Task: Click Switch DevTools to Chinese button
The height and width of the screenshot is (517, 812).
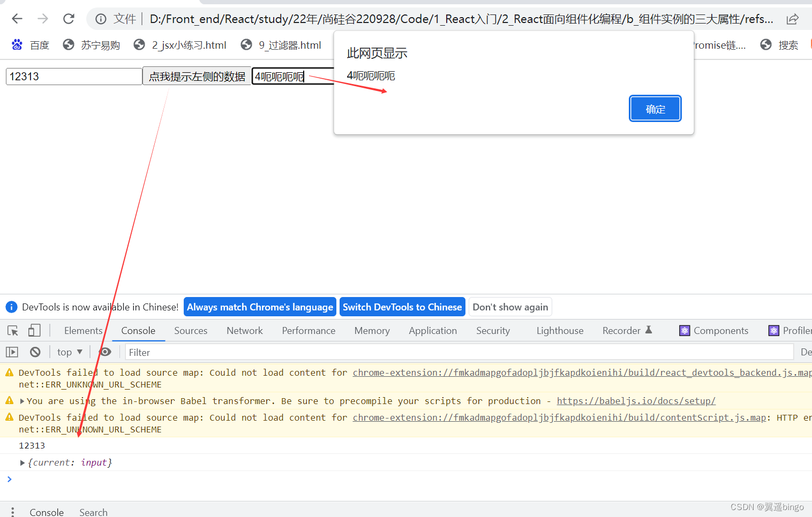Action: [x=402, y=307]
